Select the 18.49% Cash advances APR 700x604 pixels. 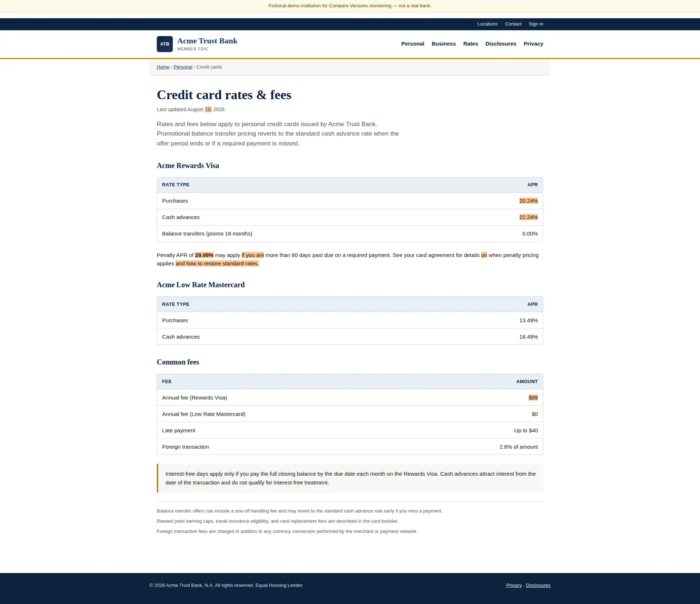coord(528,337)
